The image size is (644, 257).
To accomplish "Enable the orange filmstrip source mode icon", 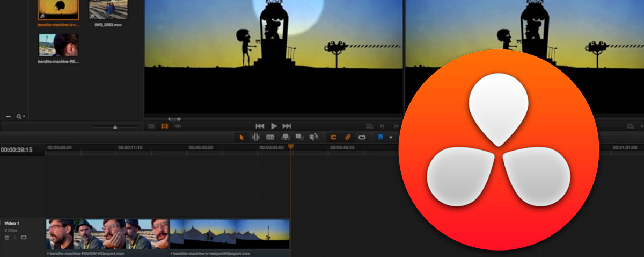I will pyautogui.click(x=164, y=126).
